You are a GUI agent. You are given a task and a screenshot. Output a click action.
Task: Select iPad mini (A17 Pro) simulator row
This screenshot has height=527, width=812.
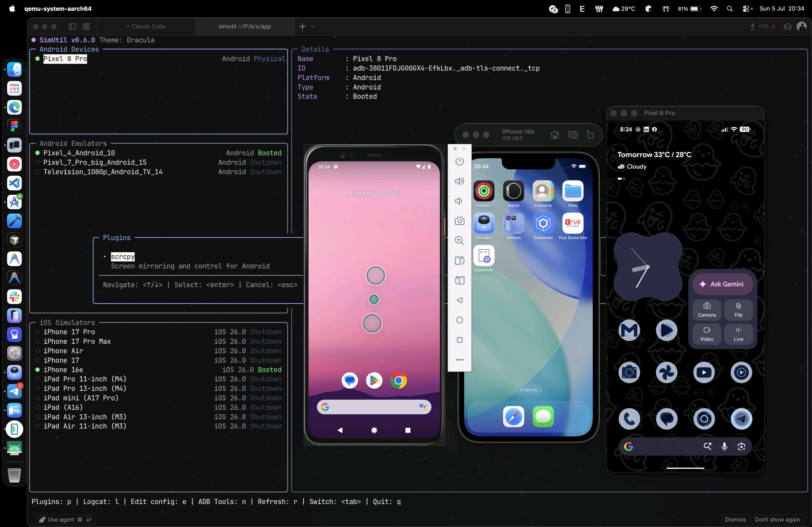pos(159,398)
